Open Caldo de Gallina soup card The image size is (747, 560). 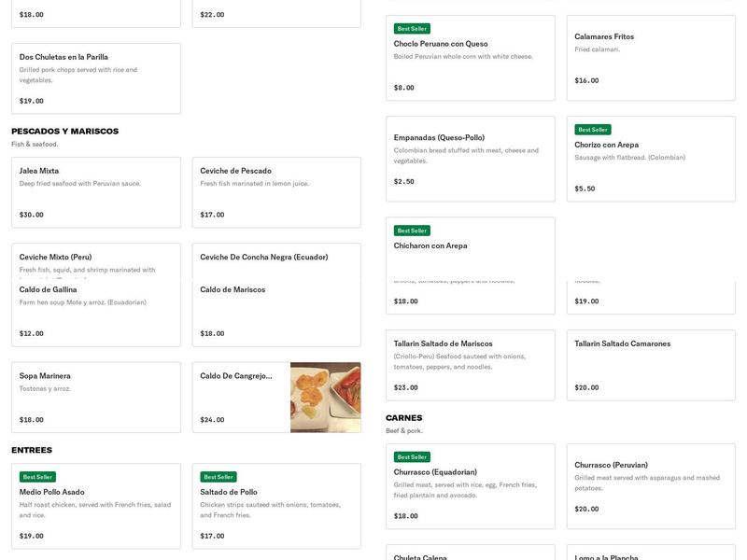point(95,313)
